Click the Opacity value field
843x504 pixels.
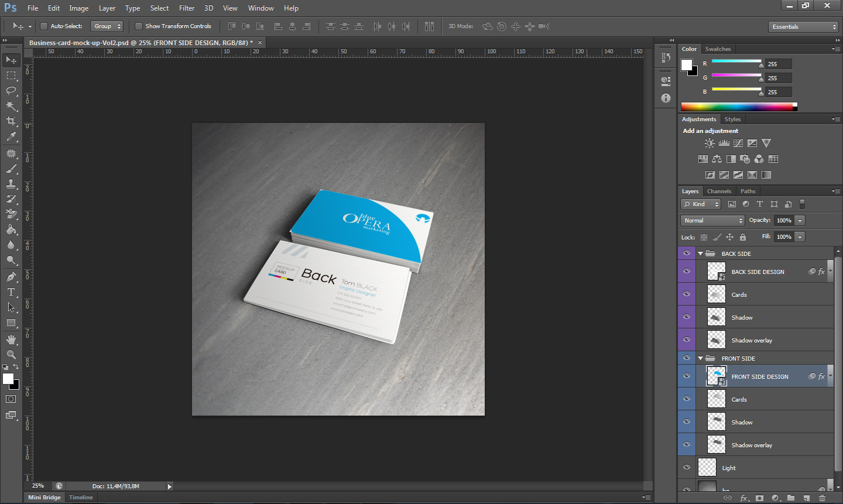[x=784, y=220]
